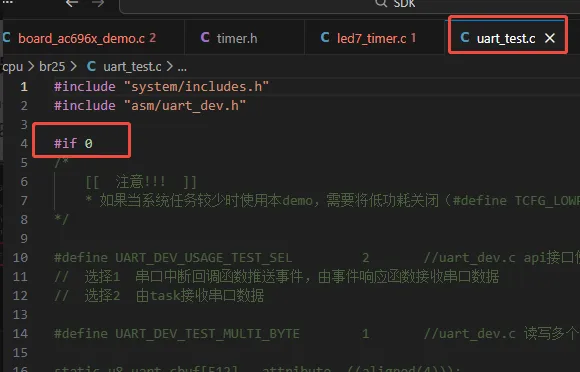Screen dimensions: 580x372
Task: Click the 注意!!! comment text
Action: tap(141, 182)
